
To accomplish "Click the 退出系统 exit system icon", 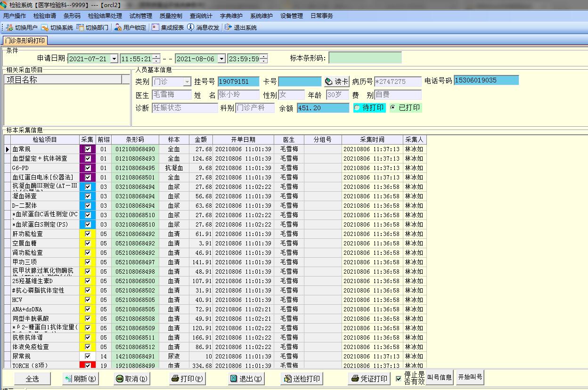I will click(x=229, y=28).
